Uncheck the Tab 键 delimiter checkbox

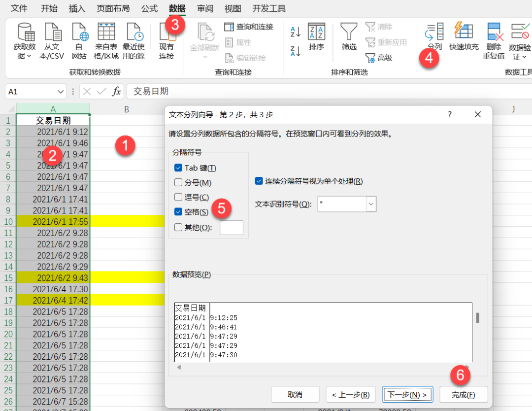pos(178,168)
